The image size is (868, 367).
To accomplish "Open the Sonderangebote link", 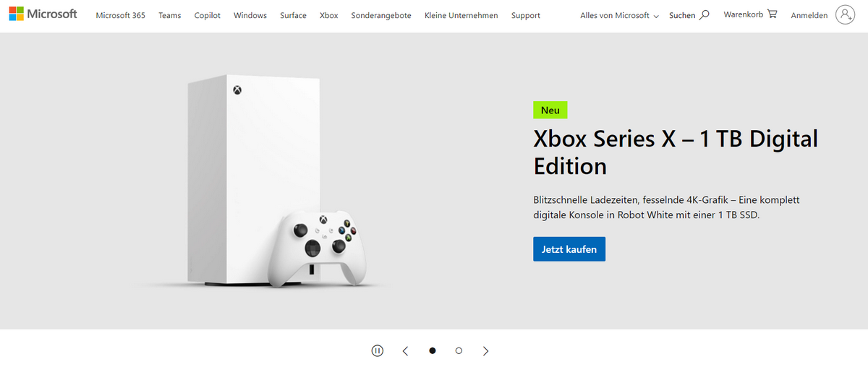I will 381,15.
